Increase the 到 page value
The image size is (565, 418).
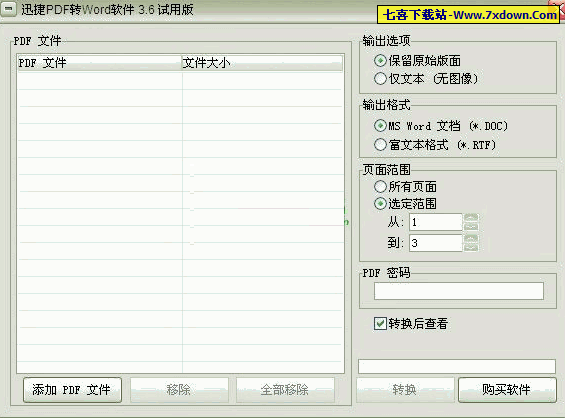[471, 238]
